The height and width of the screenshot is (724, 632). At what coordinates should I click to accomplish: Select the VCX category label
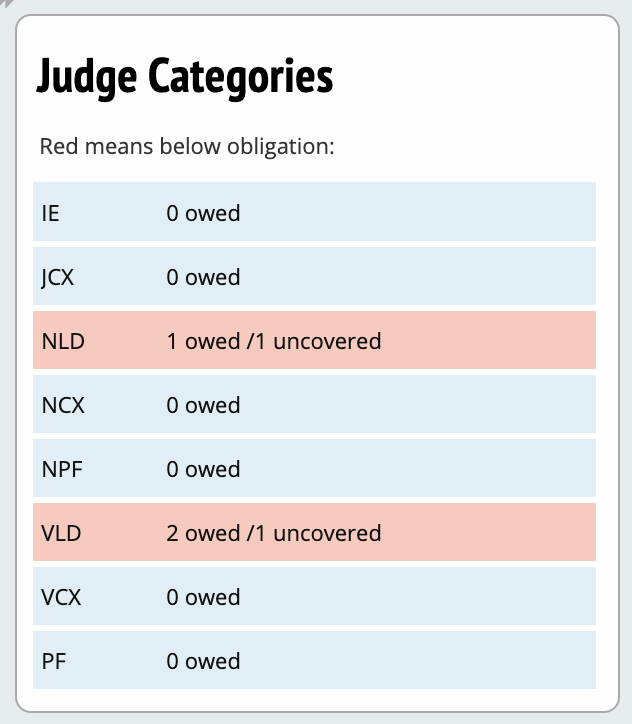62,597
